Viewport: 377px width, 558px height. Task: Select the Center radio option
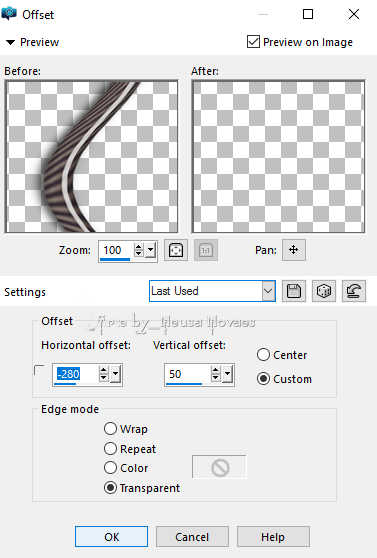click(x=263, y=355)
